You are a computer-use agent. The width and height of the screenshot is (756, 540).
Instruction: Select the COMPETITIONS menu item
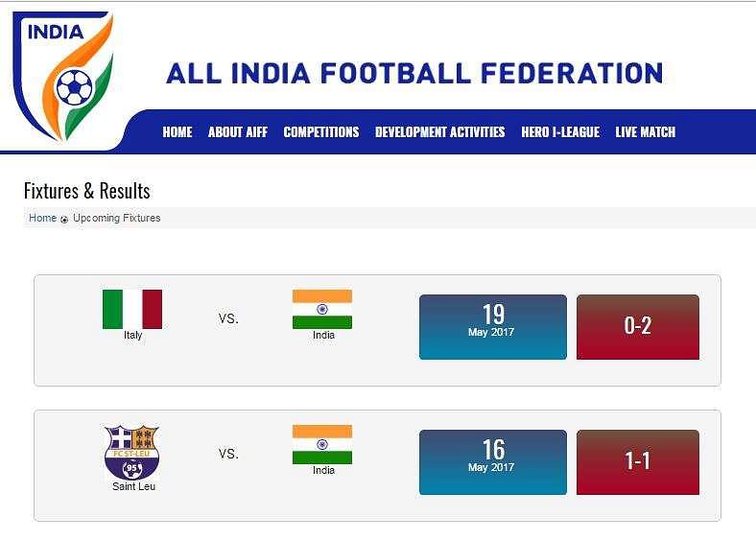tap(321, 132)
